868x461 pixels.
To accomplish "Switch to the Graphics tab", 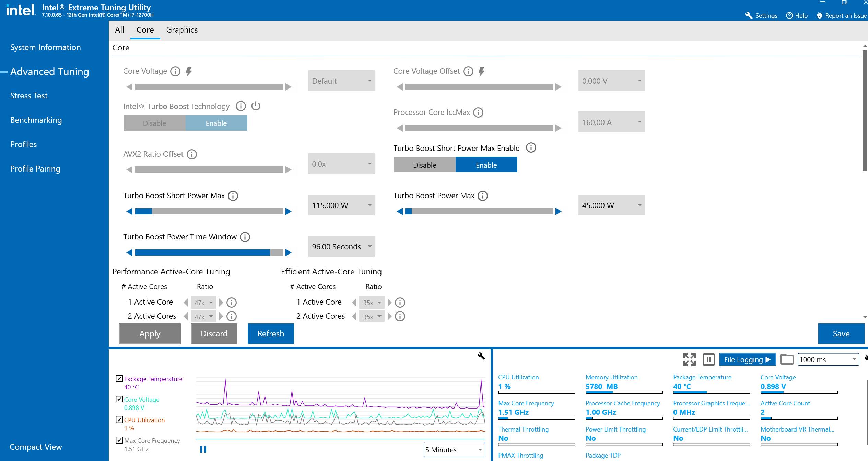I will (182, 30).
